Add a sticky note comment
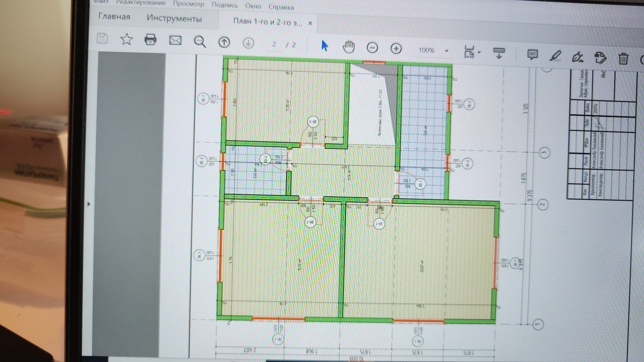 [532, 55]
